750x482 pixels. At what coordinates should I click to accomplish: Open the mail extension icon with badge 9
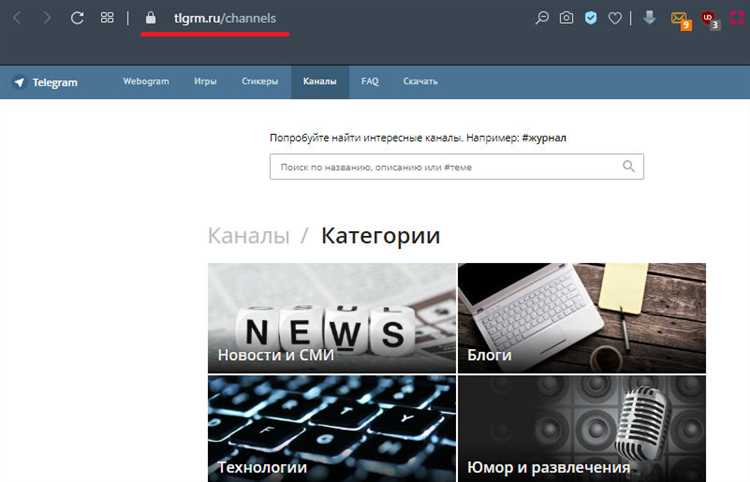pyautogui.click(x=681, y=21)
